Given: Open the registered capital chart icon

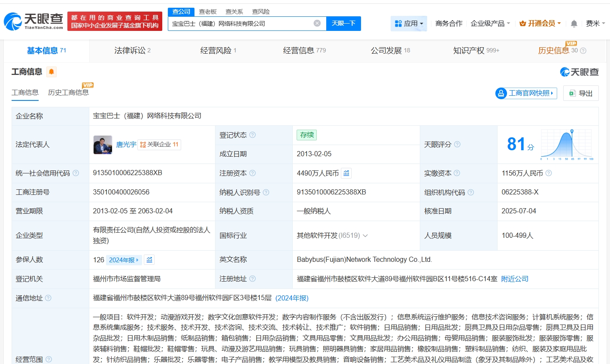Looking at the screenshot, I should [x=346, y=173].
